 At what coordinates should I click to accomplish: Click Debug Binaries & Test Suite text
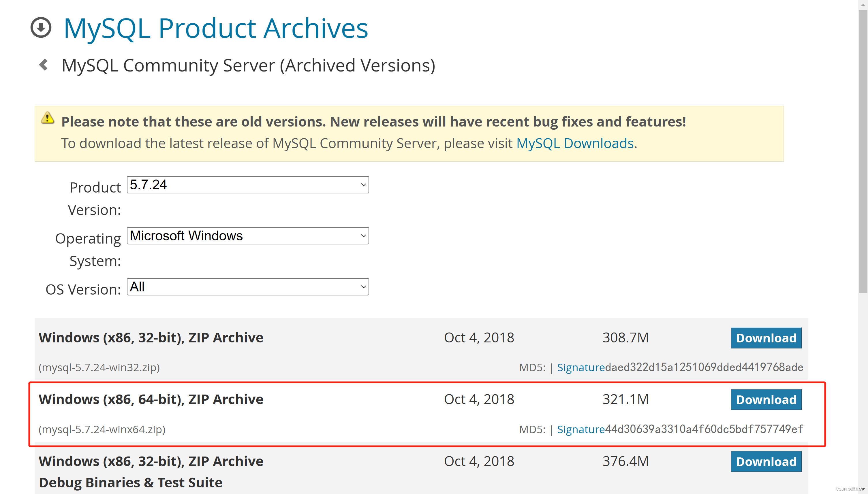pos(131,482)
